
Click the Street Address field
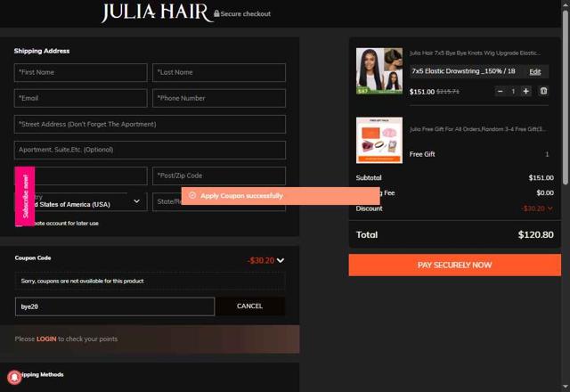pyautogui.click(x=150, y=124)
